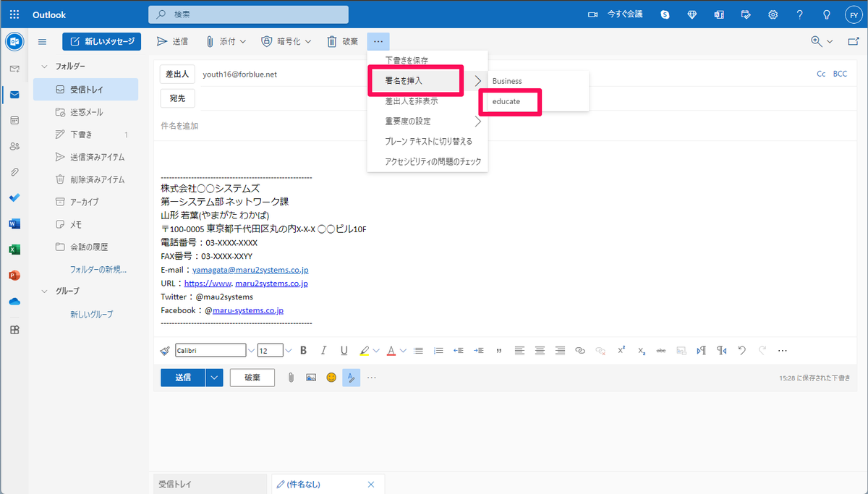Align text to center
This screenshot has width=868, height=494.
[540, 351]
